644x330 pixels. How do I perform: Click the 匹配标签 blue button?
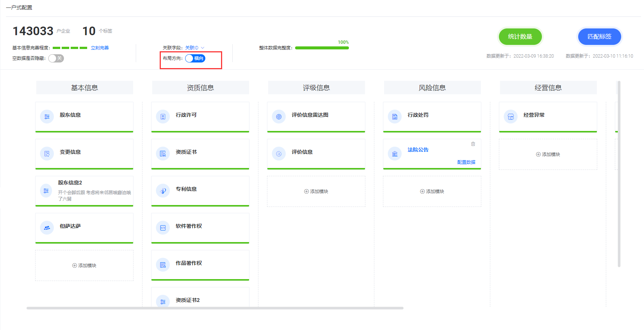[599, 37]
